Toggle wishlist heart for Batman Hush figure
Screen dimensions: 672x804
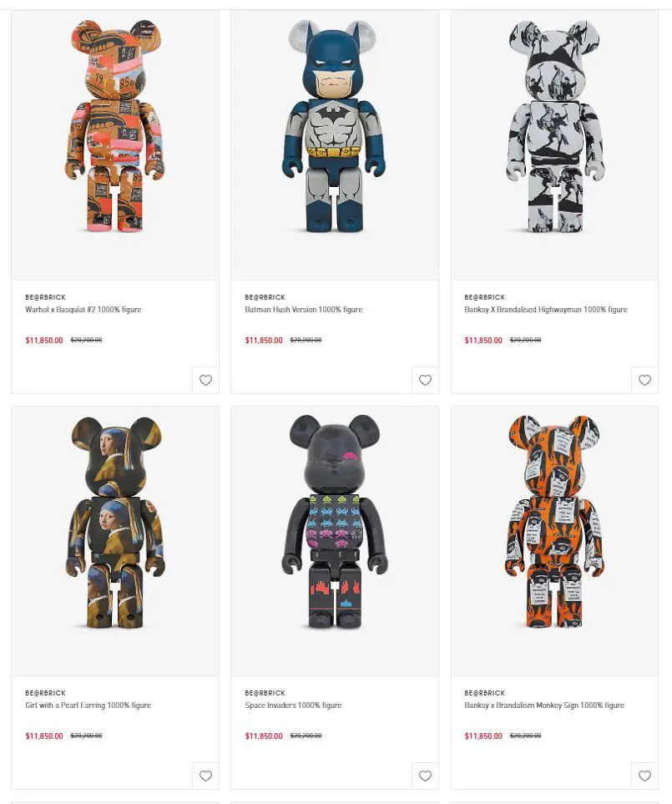click(x=425, y=380)
